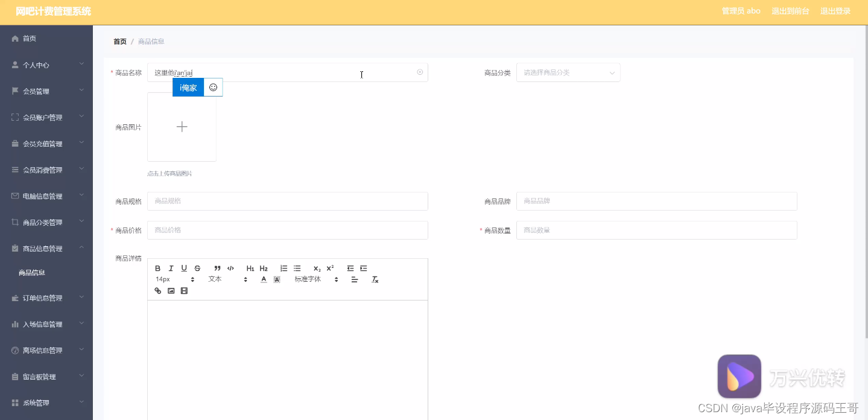Viewport: 868px width, 420px height.
Task: Toggle bold formatting in the editor
Action: 158,269
